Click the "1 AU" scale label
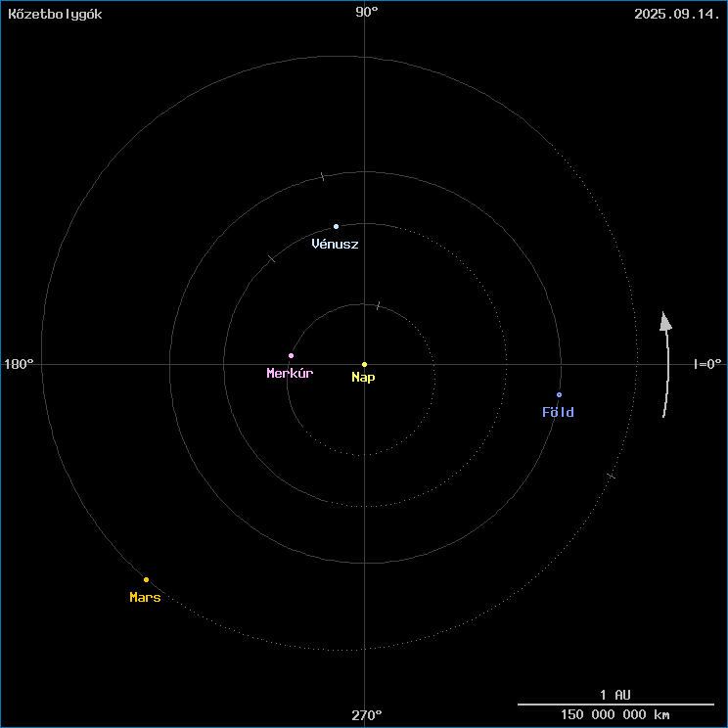 (x=615, y=694)
